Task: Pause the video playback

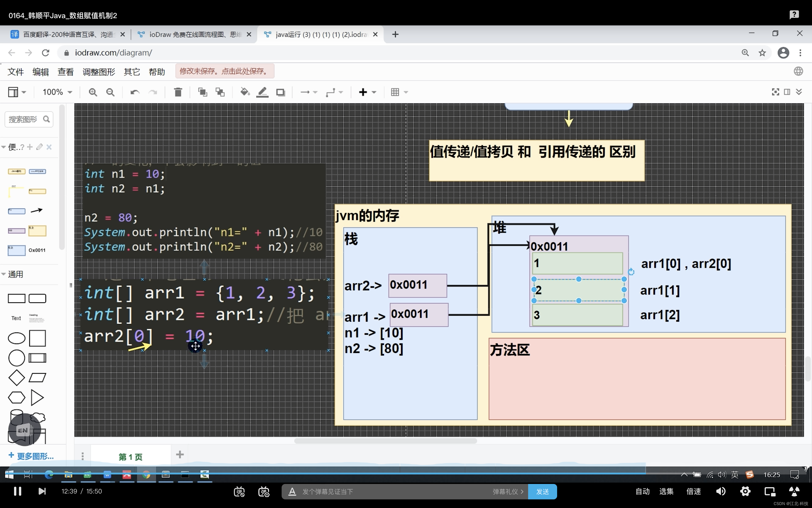Action: [18, 491]
